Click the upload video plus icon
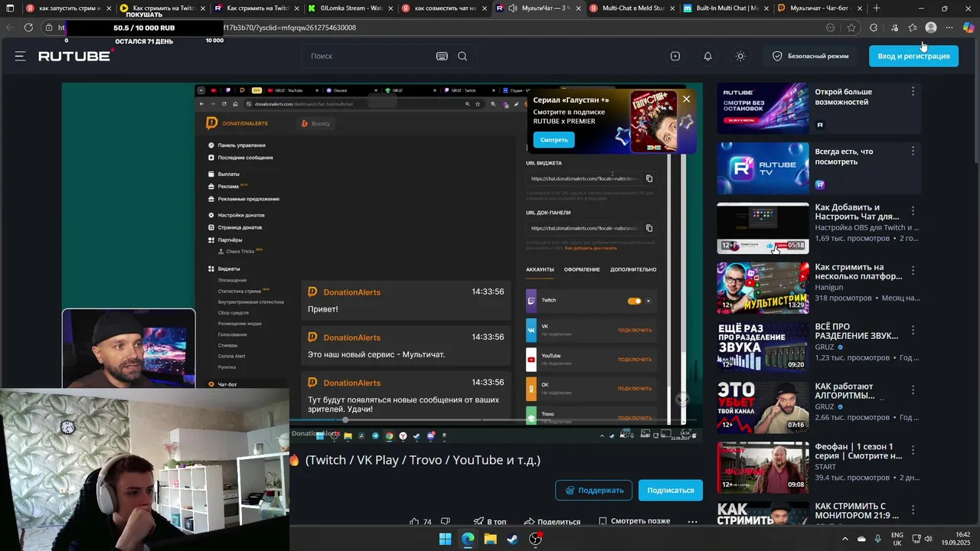 [675, 56]
